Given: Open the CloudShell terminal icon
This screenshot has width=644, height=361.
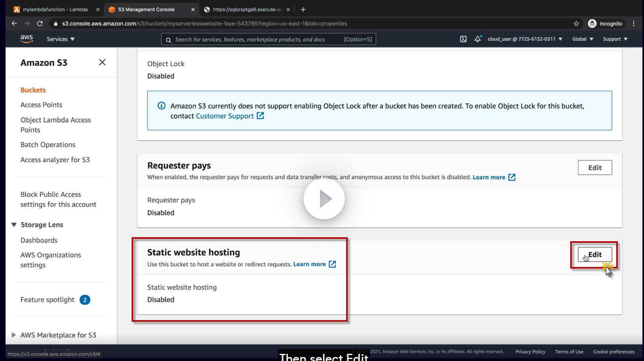Looking at the screenshot, I should pos(463,39).
